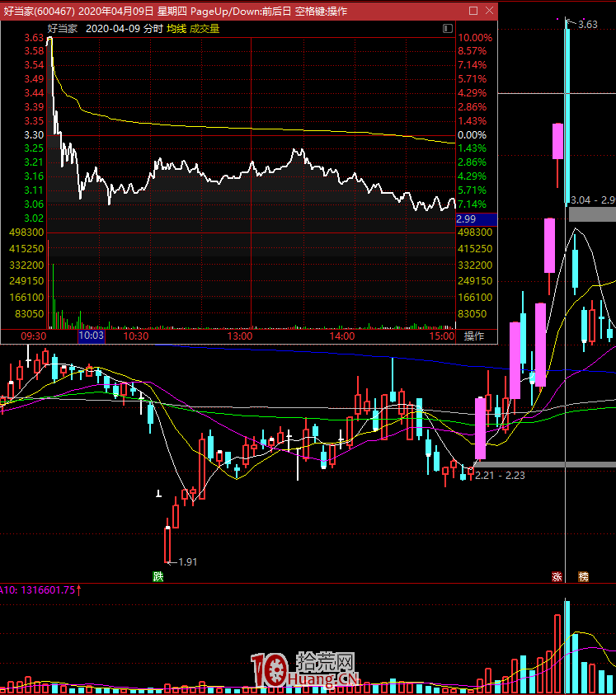Screen dimensions: 616x695
Task: Open the 操作 button in intraday chart
Action: 474,336
